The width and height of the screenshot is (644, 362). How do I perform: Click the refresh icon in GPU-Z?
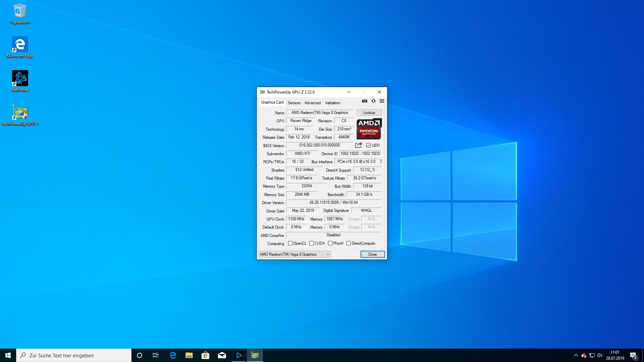coord(373,101)
